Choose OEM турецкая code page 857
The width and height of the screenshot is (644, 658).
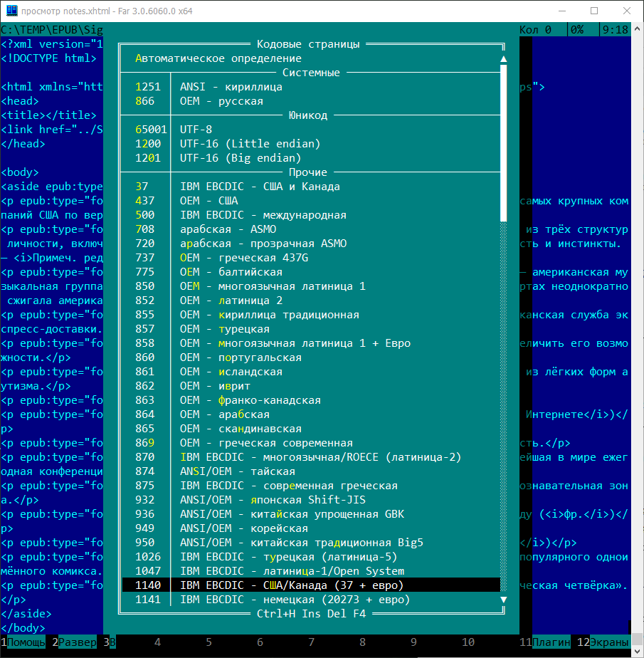coord(311,330)
